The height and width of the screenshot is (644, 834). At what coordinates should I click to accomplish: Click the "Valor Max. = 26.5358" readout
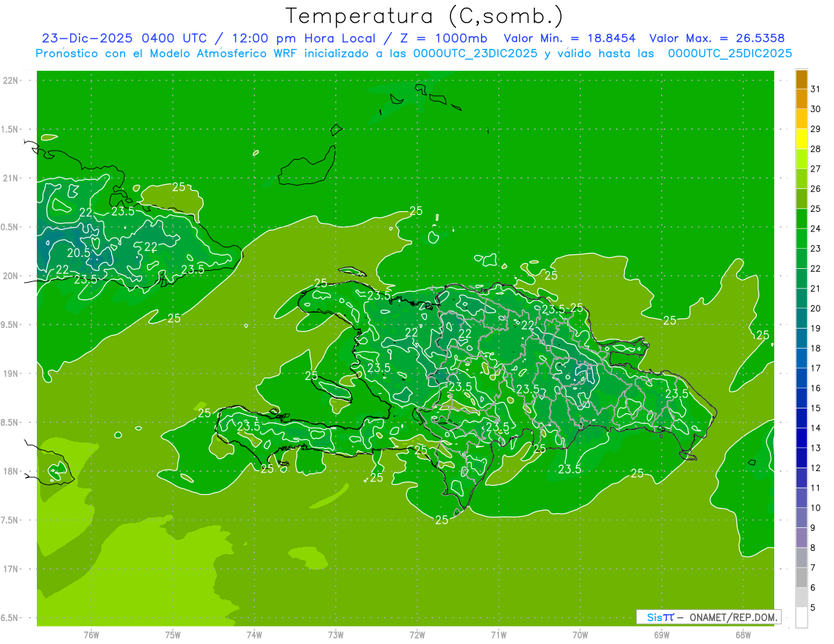(718, 38)
